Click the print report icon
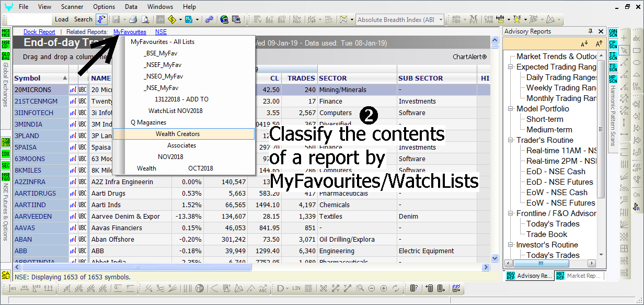 pos(133,19)
